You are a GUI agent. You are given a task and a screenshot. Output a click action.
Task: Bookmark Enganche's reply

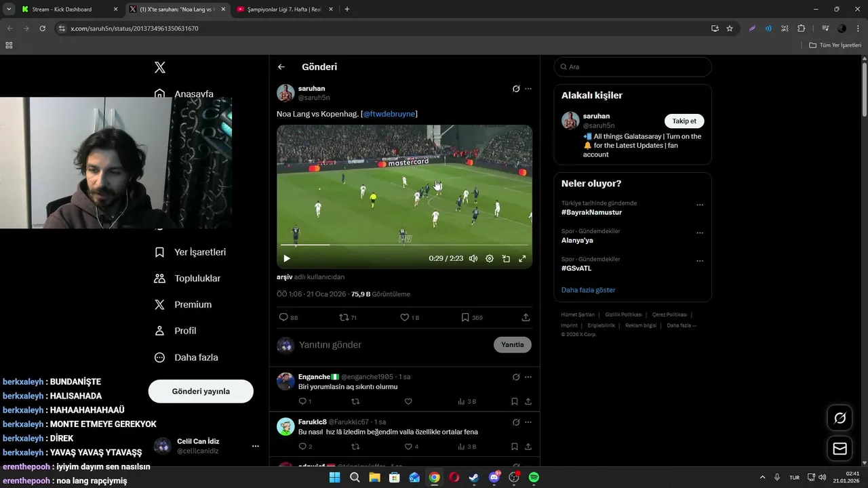click(x=515, y=402)
